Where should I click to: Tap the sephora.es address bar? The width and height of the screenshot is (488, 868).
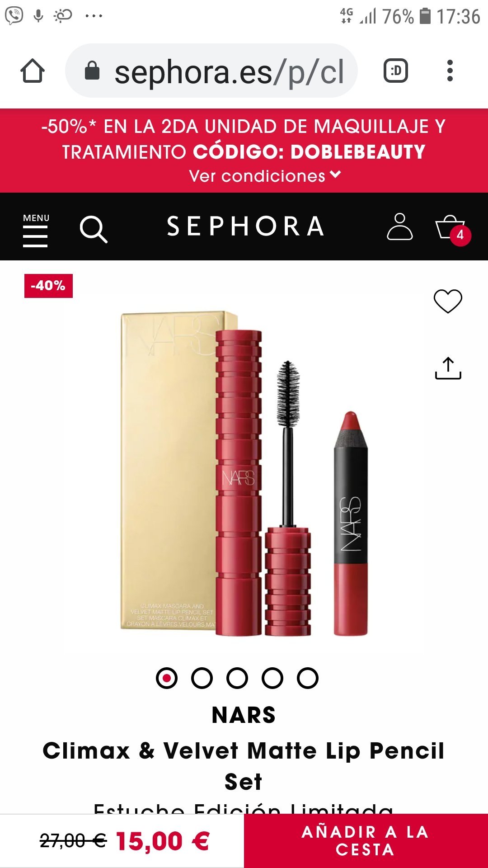(211, 71)
